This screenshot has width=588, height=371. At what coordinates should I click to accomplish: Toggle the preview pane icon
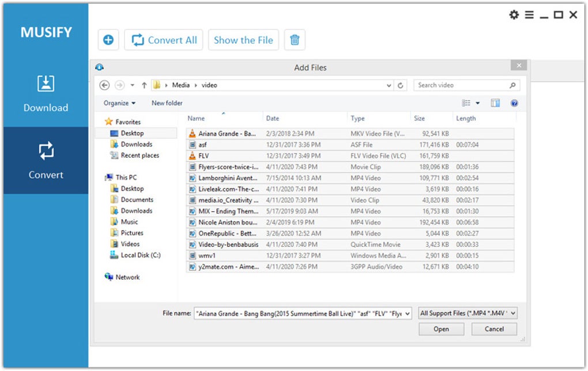[x=495, y=103]
